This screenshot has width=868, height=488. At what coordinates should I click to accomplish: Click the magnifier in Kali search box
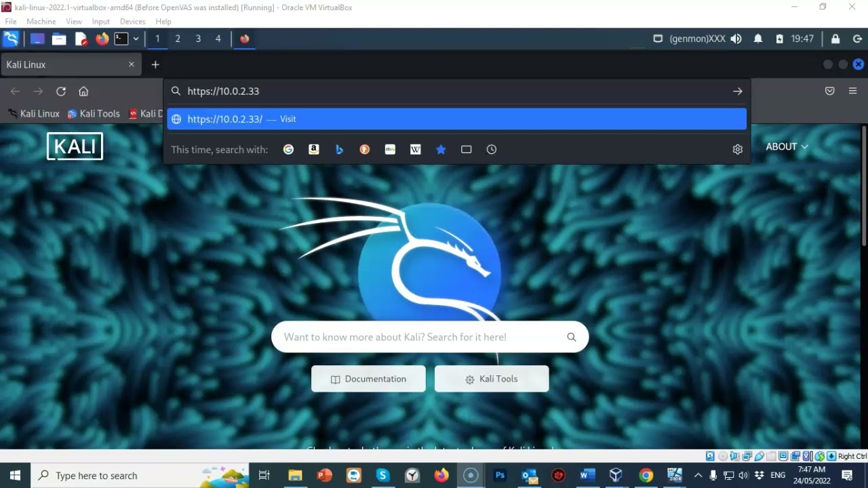[572, 337]
